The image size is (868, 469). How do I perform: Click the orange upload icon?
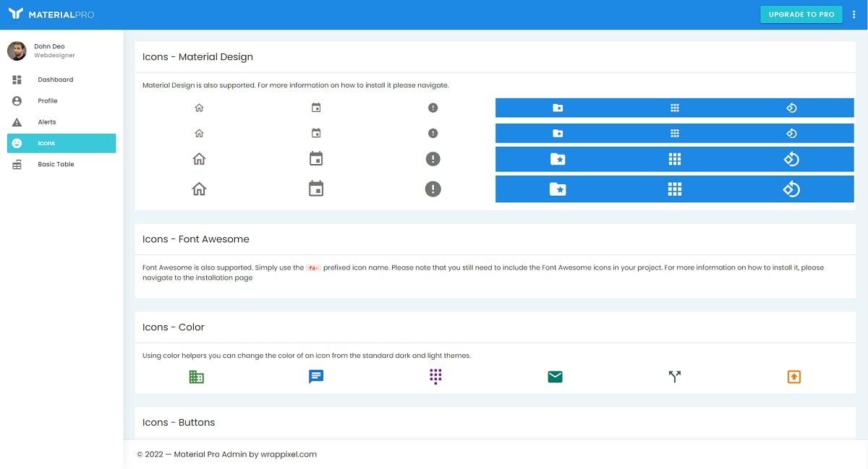click(794, 376)
